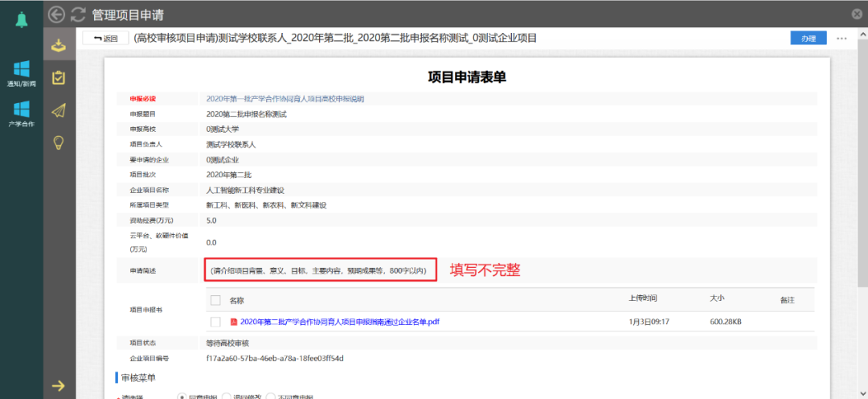Click the 上传时间 column header

point(643,298)
